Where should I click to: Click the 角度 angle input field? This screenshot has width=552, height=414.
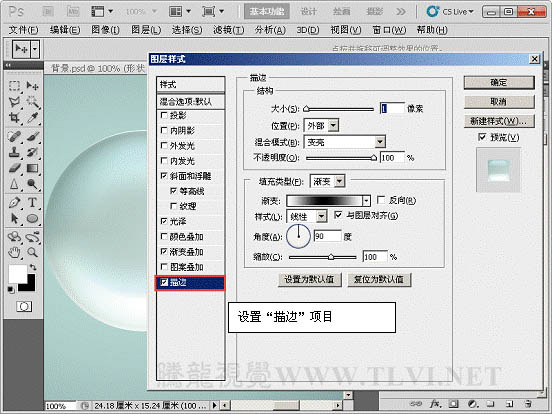(327, 236)
